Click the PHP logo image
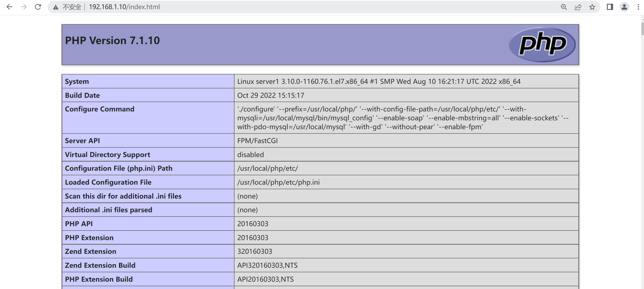644x289 pixels. (542, 45)
